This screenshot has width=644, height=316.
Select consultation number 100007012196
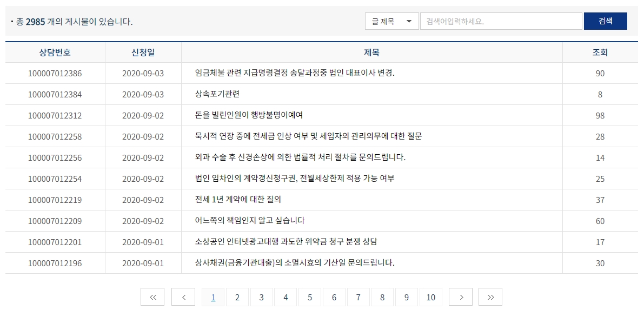pyautogui.click(x=55, y=264)
